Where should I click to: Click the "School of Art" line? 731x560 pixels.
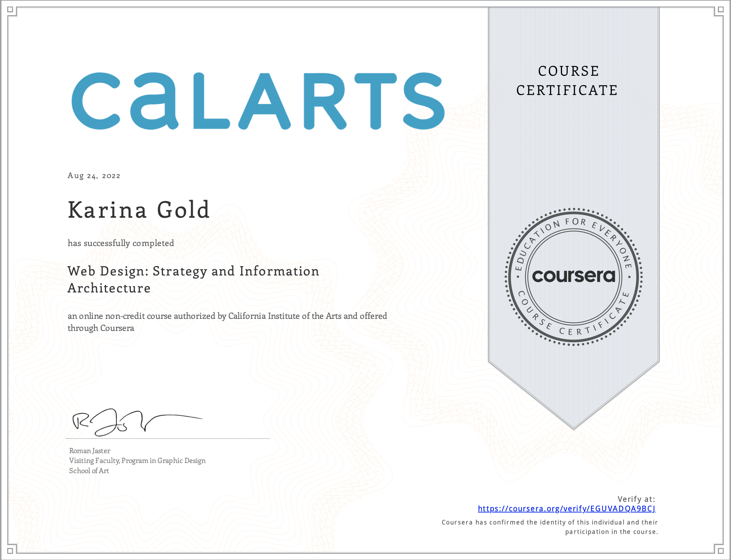point(89,471)
